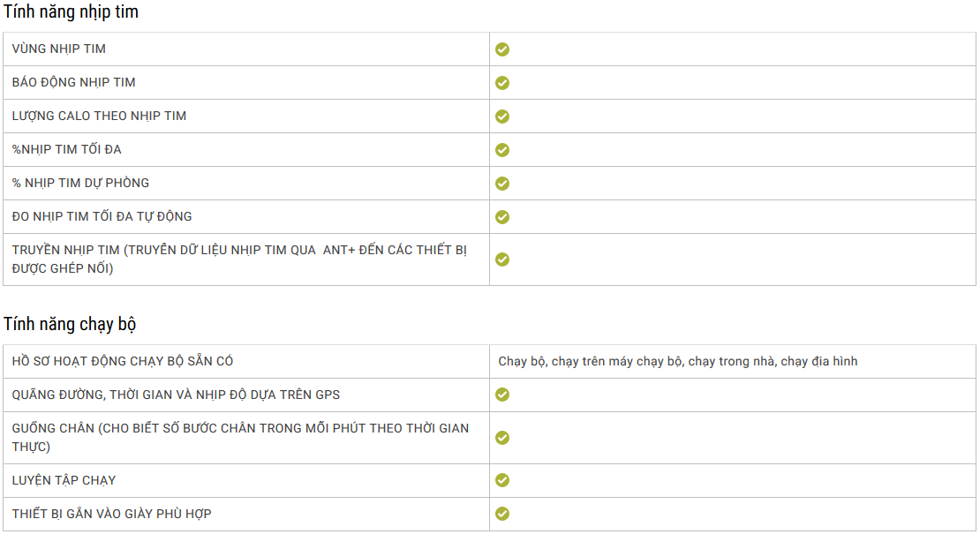The image size is (980, 534).
Task: Click the checkmark next to BÁO ĐỘNG NHỊP TIM
Action: 501,83
